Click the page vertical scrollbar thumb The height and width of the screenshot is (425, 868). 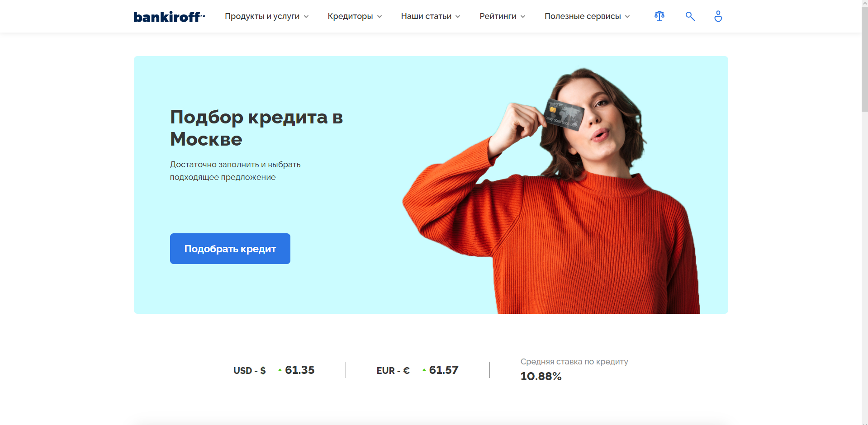point(864,55)
